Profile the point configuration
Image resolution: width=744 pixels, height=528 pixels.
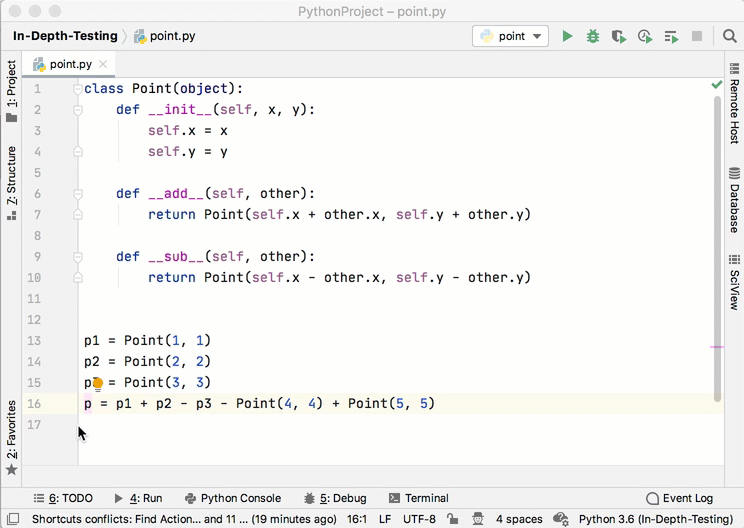(x=645, y=36)
